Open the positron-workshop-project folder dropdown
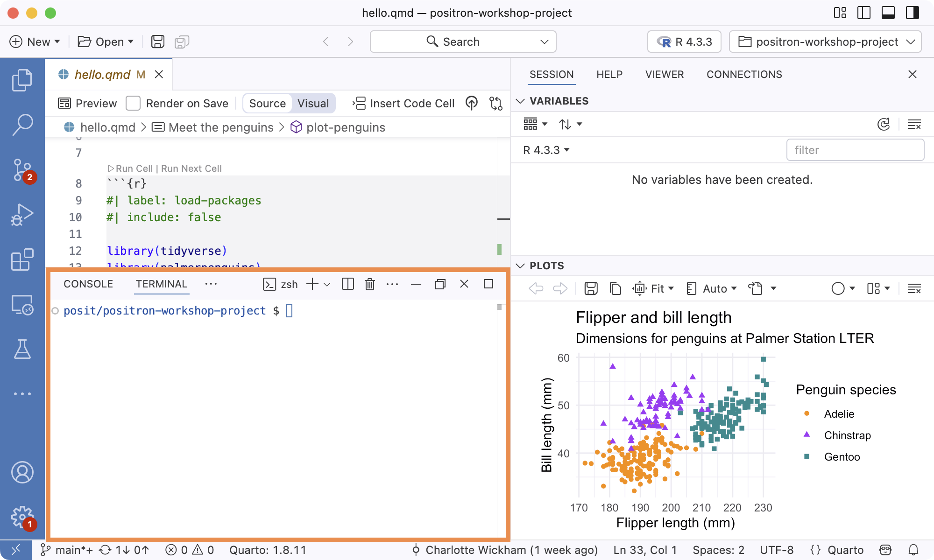The image size is (934, 560). pyautogui.click(x=825, y=42)
